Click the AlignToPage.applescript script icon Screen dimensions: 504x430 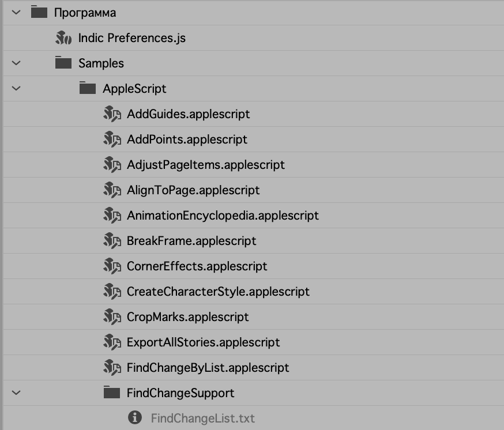point(111,190)
